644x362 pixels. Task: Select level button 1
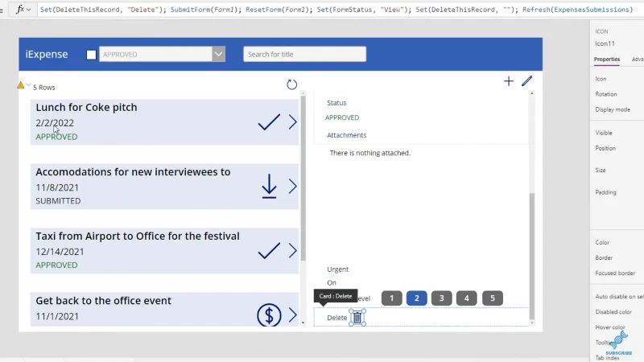click(x=391, y=298)
